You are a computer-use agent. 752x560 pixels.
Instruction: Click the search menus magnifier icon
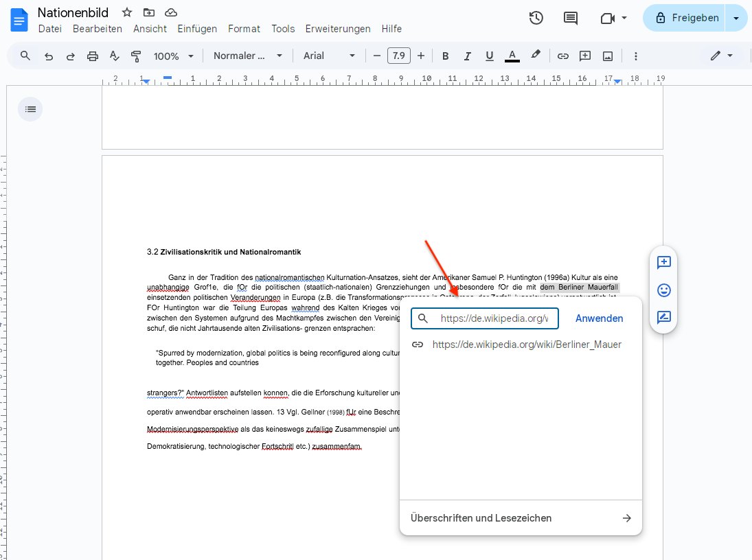pyautogui.click(x=25, y=56)
